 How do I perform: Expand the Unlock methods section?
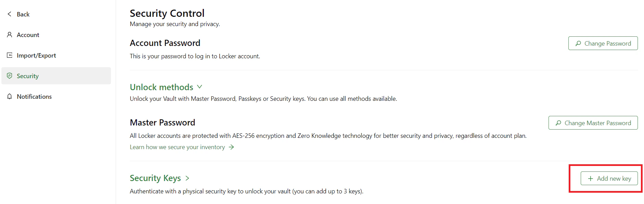[x=200, y=87]
